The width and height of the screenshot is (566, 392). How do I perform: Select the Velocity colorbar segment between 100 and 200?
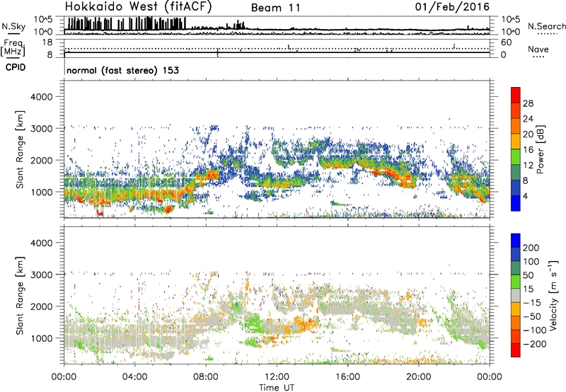tap(516, 254)
